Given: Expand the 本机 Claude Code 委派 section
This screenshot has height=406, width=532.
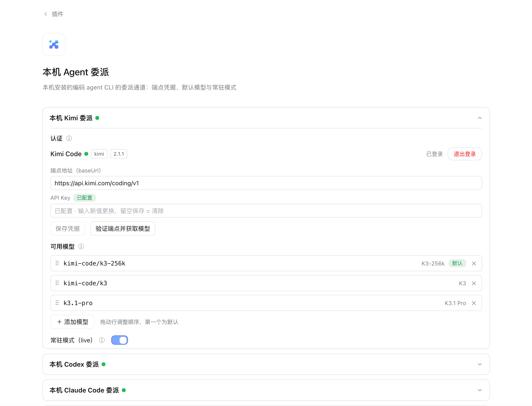Looking at the screenshot, I should [x=480, y=390].
